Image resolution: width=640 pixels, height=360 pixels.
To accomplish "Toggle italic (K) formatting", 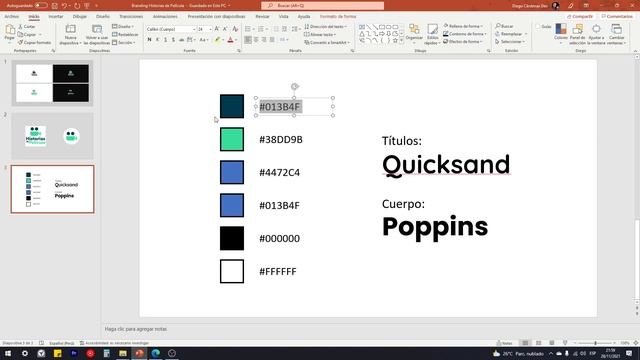I will 158,40.
